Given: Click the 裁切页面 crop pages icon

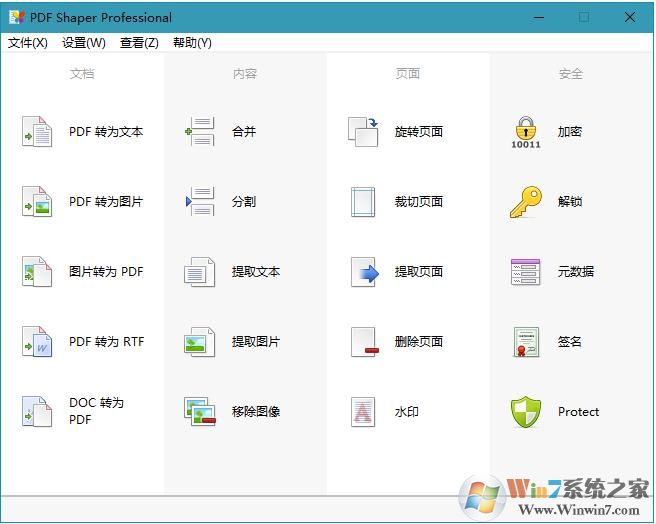Looking at the screenshot, I should (363, 202).
